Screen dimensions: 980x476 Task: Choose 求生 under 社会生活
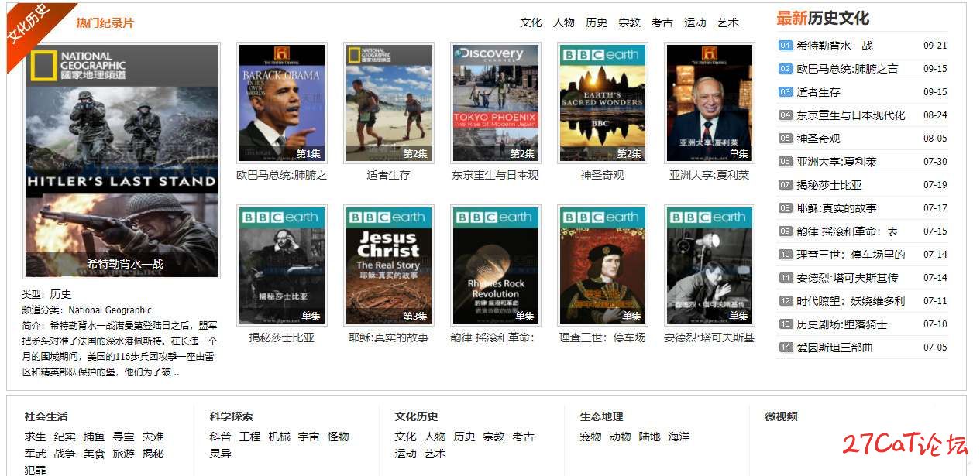click(35, 437)
